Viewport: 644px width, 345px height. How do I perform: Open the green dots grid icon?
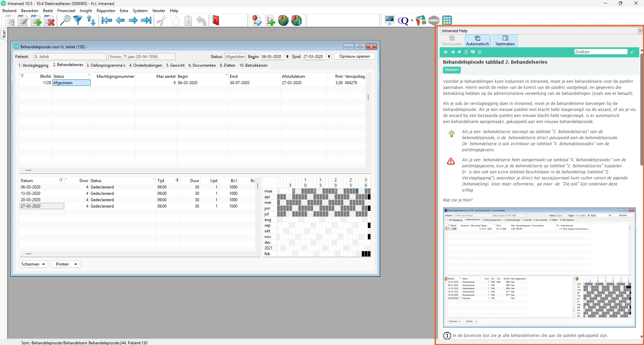pyautogui.click(x=447, y=20)
